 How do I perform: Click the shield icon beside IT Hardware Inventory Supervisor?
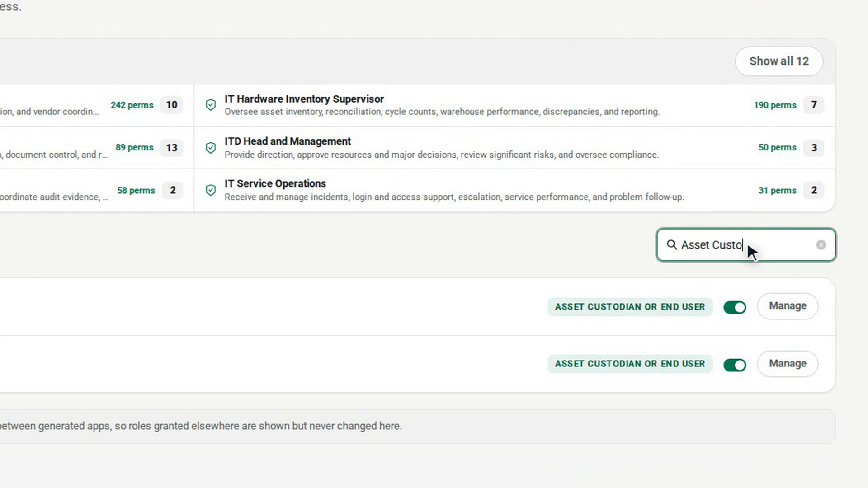211,105
